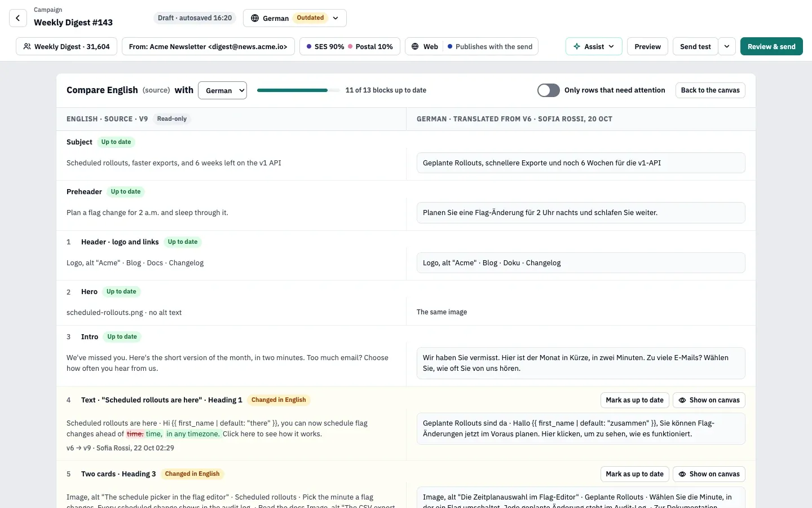Edit the German preheader translation field

(581, 213)
